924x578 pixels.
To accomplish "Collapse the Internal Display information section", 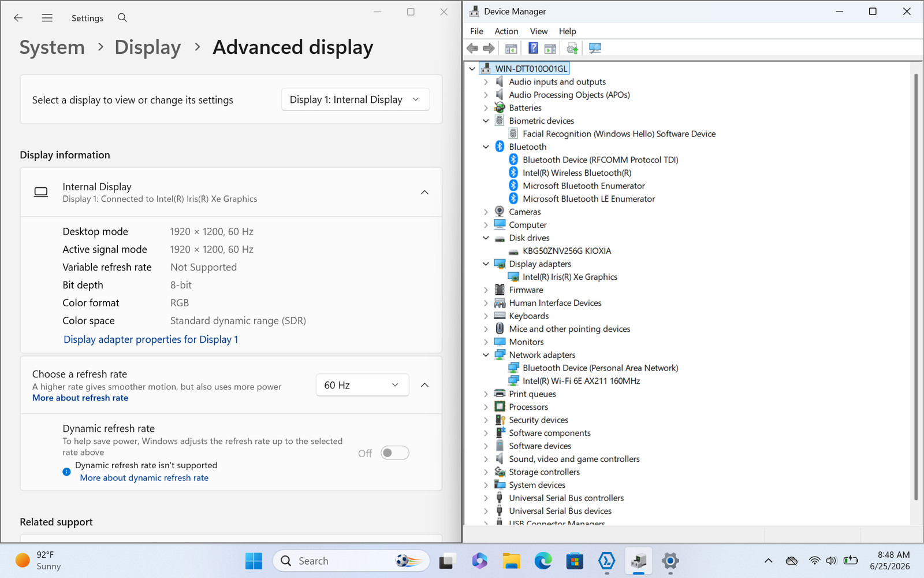I will tap(424, 192).
